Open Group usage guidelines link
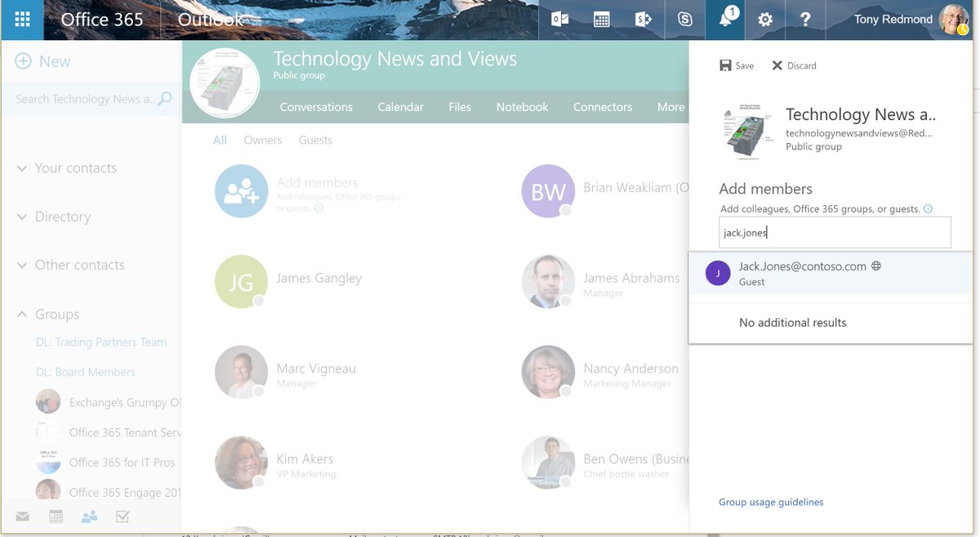Screen dimensions: 980x537 pos(771,502)
